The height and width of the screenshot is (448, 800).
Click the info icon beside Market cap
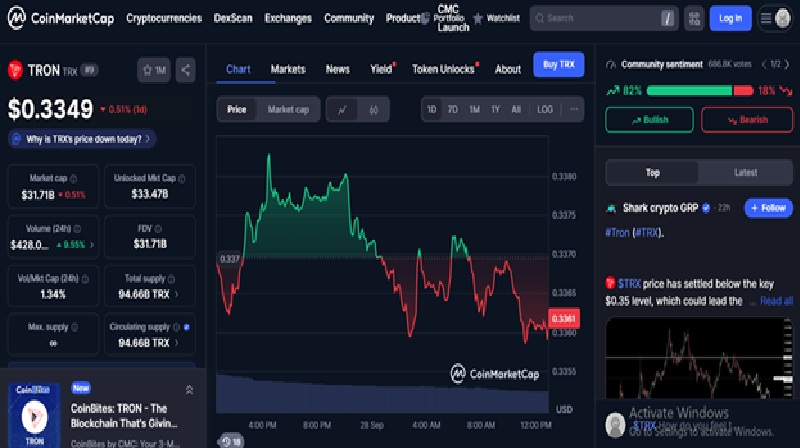[73, 177]
